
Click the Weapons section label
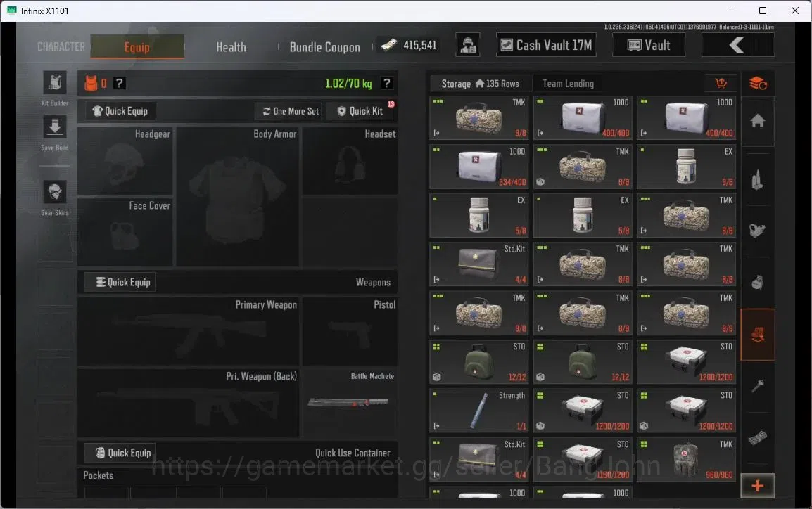(x=373, y=282)
